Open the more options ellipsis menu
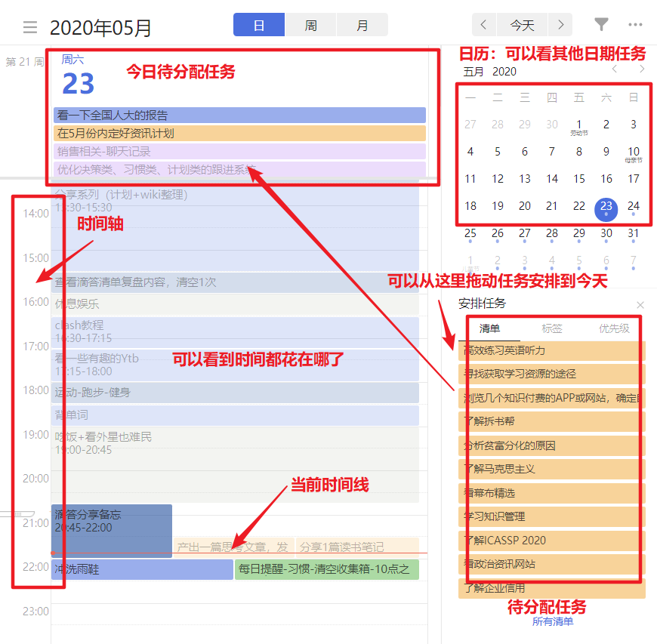Screen dimensions: 657x644 point(636,25)
